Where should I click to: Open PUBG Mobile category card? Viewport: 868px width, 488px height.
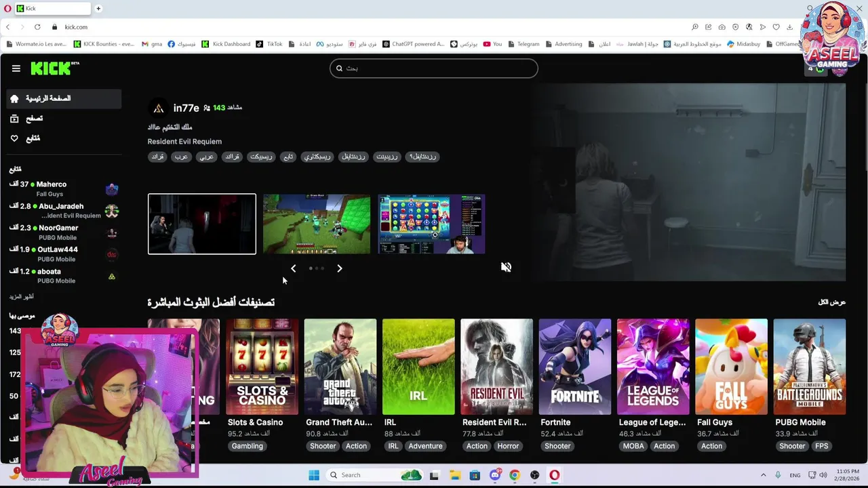click(x=810, y=367)
